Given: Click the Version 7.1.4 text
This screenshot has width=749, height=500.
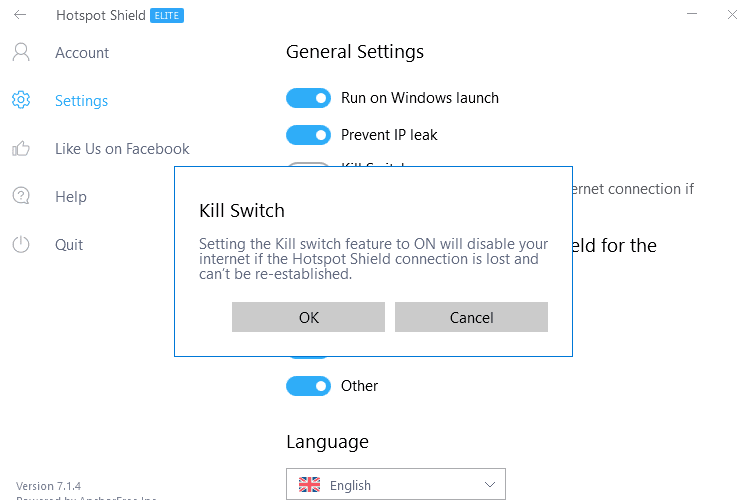Looking at the screenshot, I should coord(48,486).
